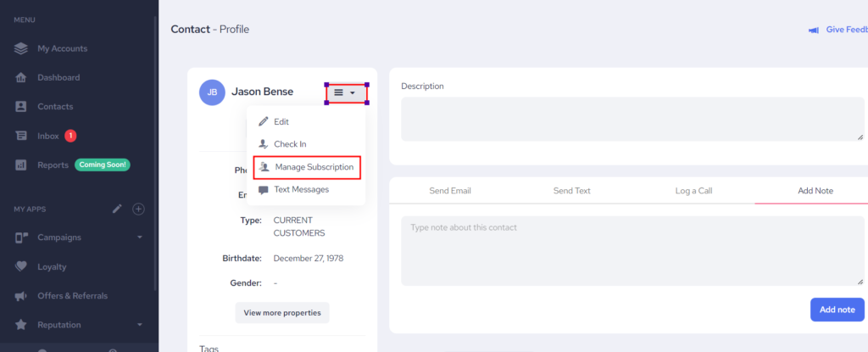Open Inbox from the sidebar
This screenshot has width=868, height=352.
coord(48,136)
